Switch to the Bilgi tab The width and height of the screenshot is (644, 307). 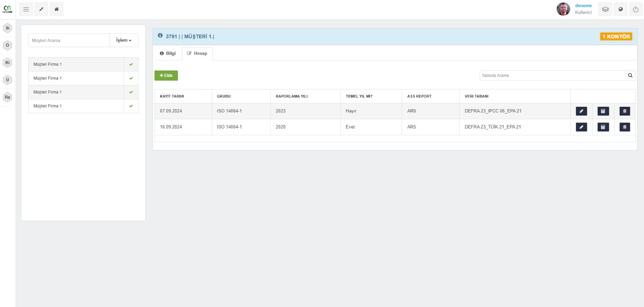coord(168,53)
